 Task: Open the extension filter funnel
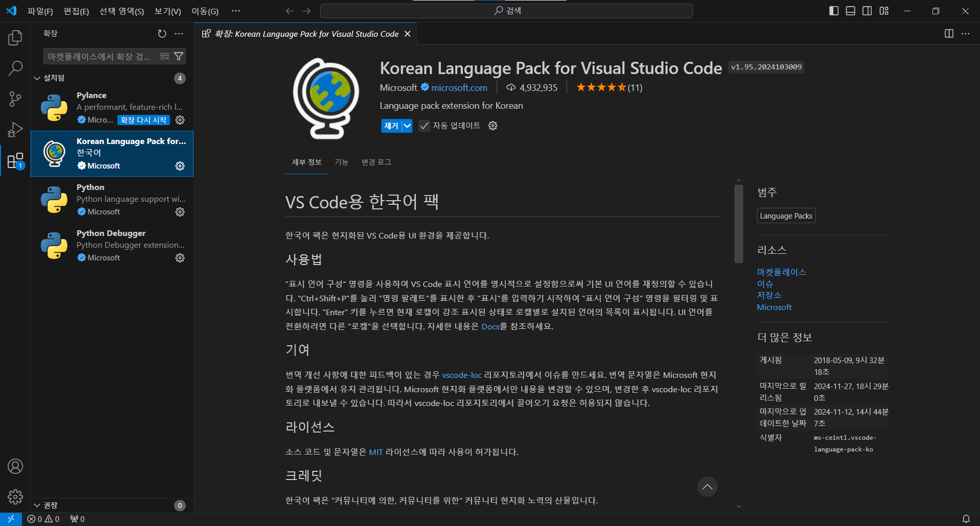point(179,56)
